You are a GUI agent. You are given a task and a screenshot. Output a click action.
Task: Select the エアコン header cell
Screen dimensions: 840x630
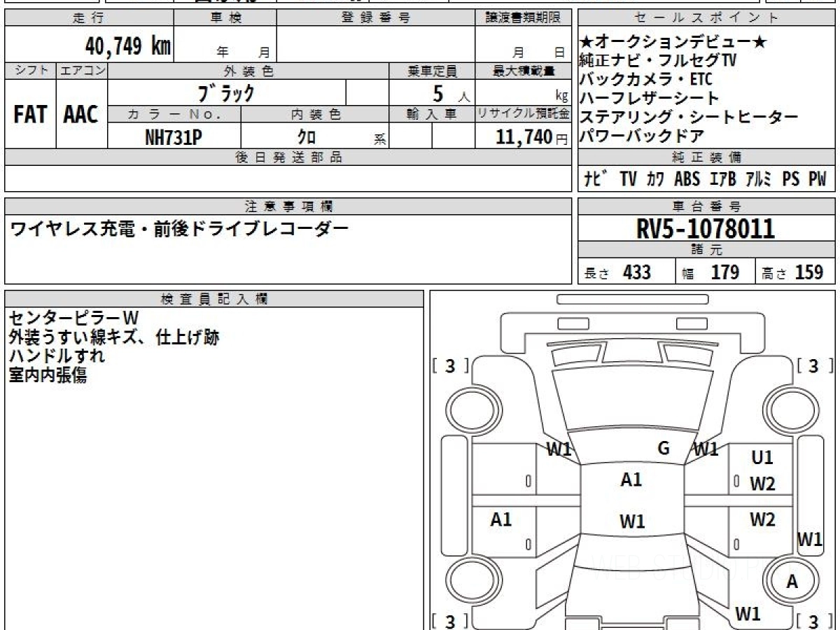(81, 71)
